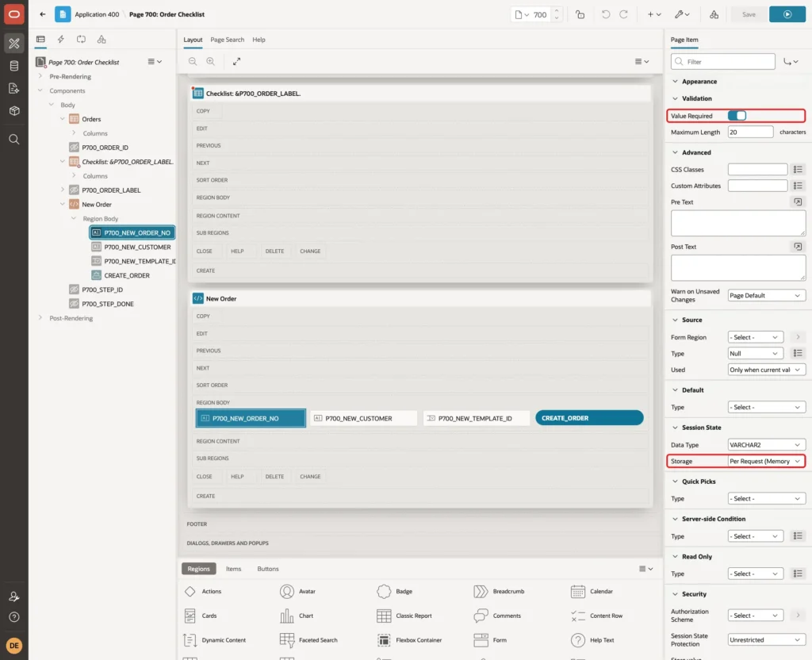
Task: Click the DE user avatar
Action: [14, 646]
